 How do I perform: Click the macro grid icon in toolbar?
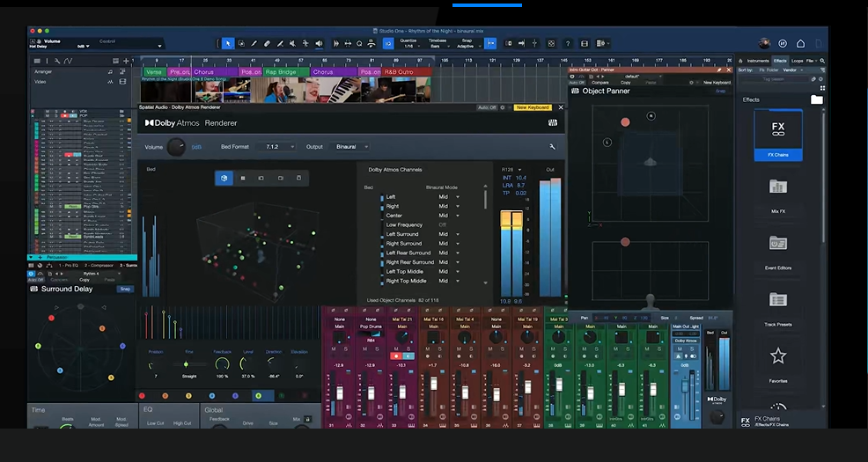point(551,43)
